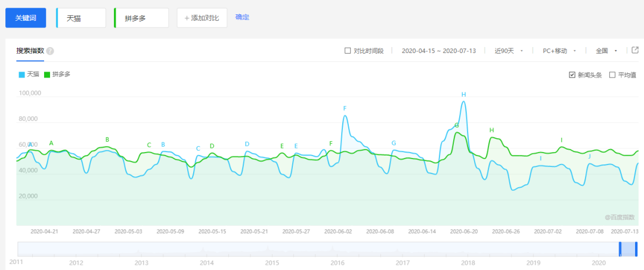
Task: Click the blue news marker J
Action: pyautogui.click(x=589, y=156)
